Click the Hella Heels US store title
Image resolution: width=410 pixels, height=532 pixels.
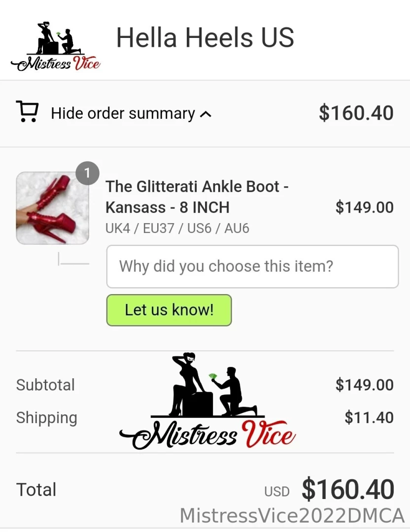(x=205, y=38)
